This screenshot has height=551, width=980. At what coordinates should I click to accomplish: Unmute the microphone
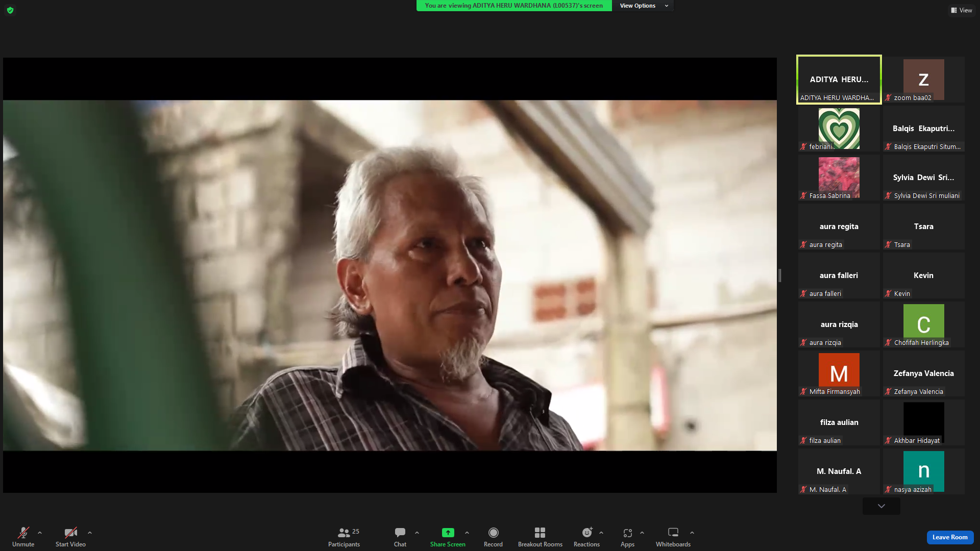tap(23, 537)
